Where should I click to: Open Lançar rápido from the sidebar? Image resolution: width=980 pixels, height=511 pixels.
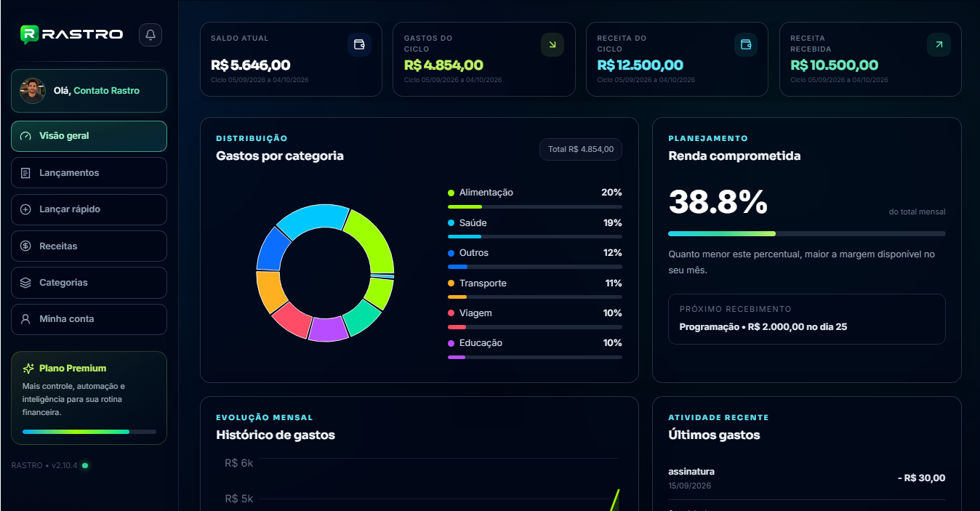pos(89,209)
